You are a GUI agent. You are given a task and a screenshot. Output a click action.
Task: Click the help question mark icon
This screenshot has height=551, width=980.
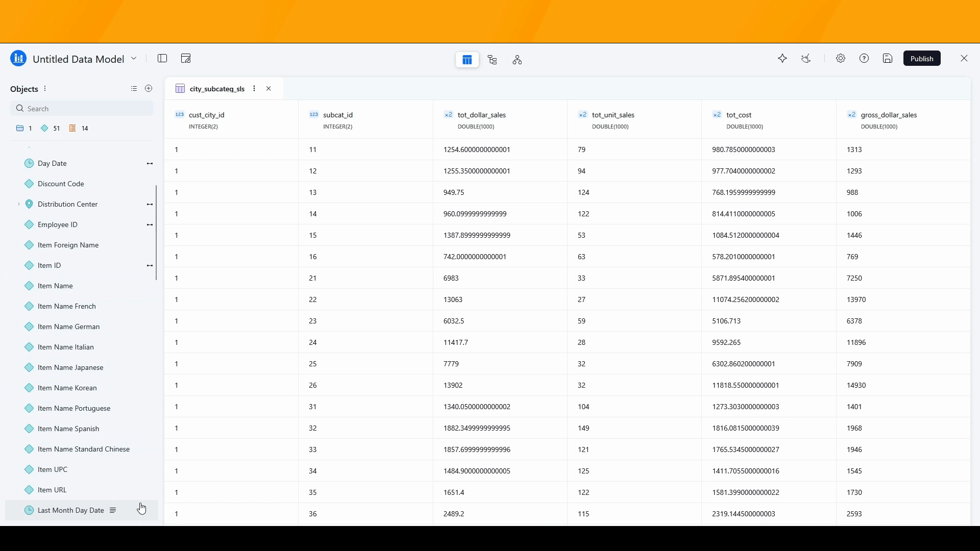pyautogui.click(x=864, y=59)
